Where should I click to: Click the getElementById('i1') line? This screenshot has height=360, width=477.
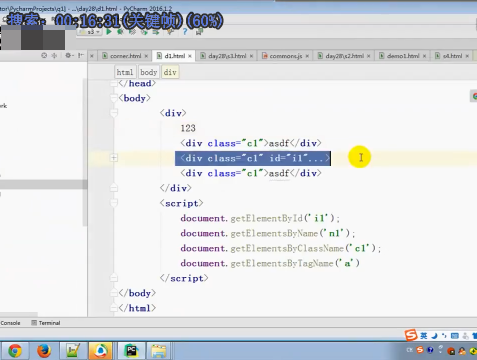coord(260,218)
